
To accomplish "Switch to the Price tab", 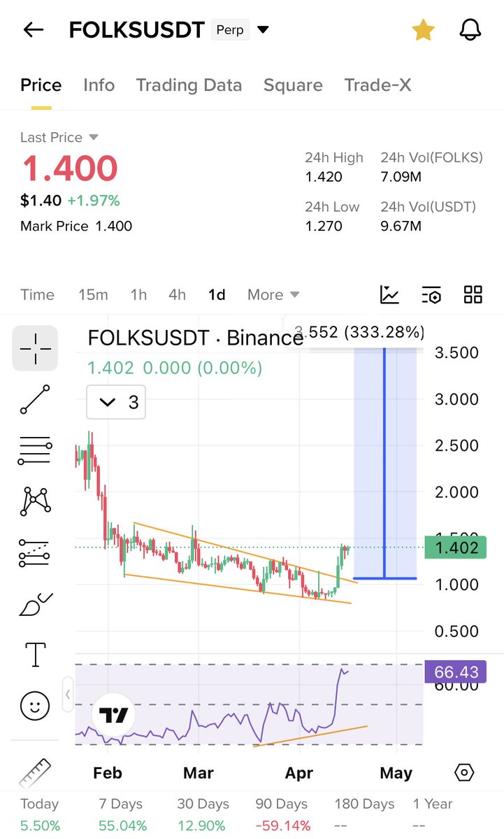I will [x=41, y=85].
